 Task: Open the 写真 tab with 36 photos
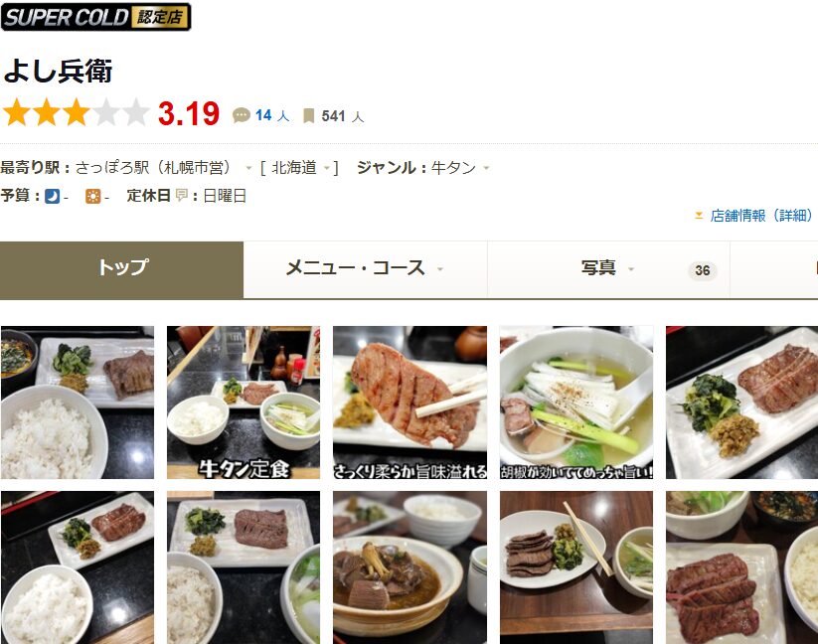(608, 269)
